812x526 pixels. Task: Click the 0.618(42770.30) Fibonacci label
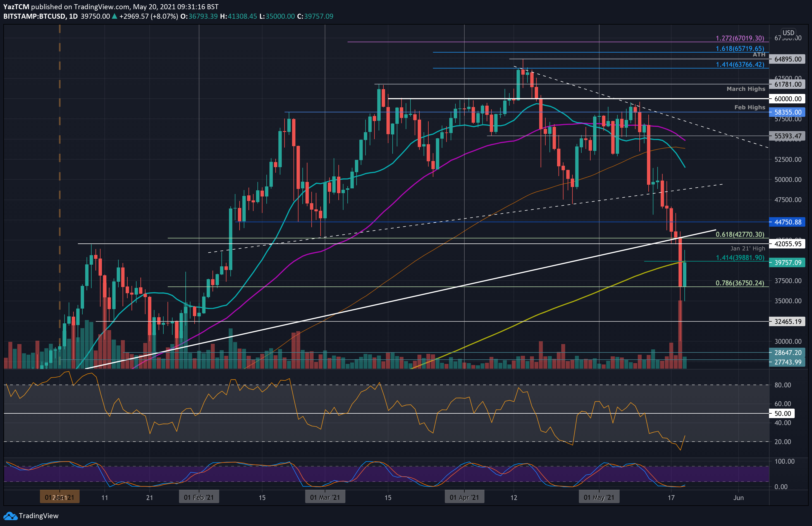(x=740, y=234)
